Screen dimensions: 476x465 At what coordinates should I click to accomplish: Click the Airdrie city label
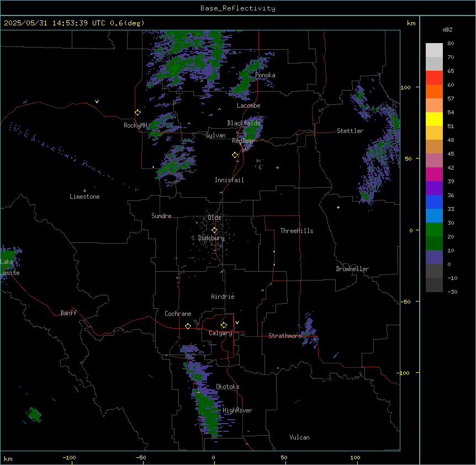[x=223, y=297]
